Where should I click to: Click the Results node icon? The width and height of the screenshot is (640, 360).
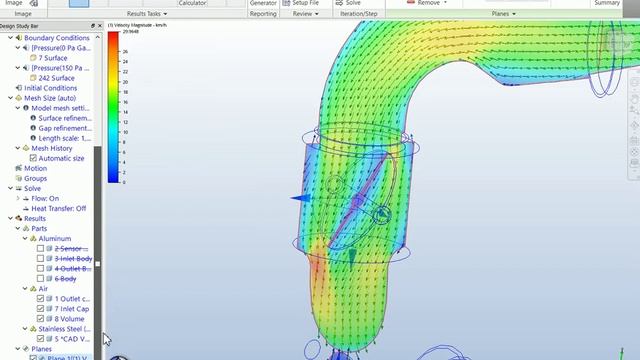point(19,218)
